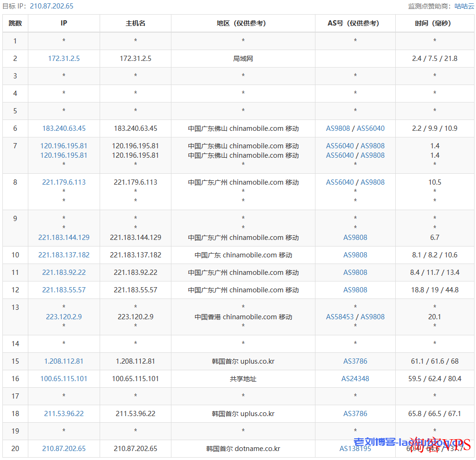Select time value 20.1 in hop 13
476x460 pixels.
(435, 317)
